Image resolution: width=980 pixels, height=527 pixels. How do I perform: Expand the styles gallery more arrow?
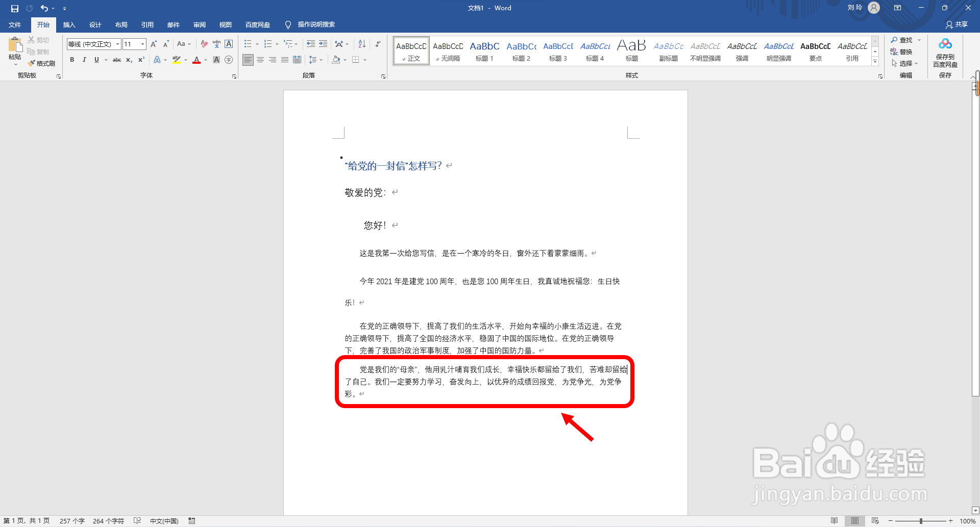click(x=875, y=61)
